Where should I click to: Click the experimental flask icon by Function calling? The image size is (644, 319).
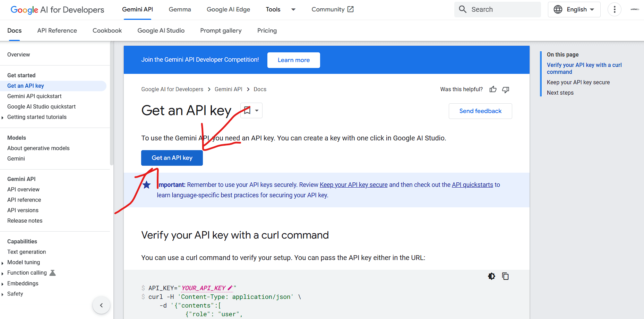[x=53, y=273]
